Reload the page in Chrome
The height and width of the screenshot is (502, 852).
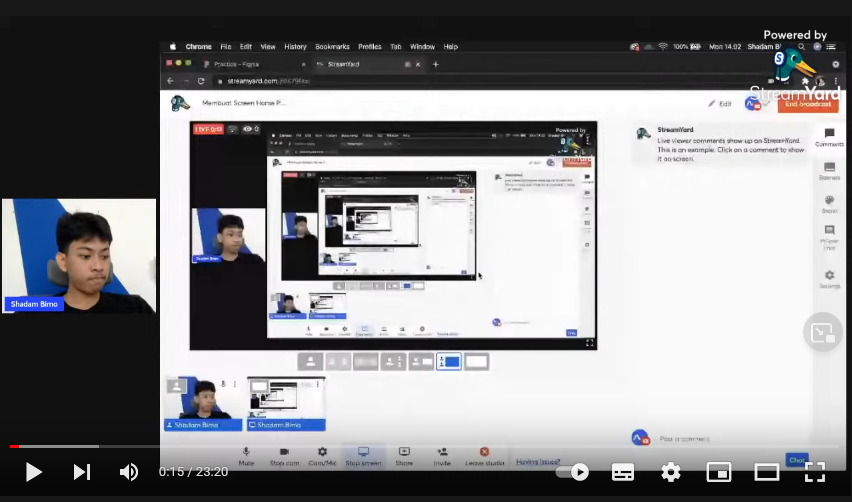(201, 81)
